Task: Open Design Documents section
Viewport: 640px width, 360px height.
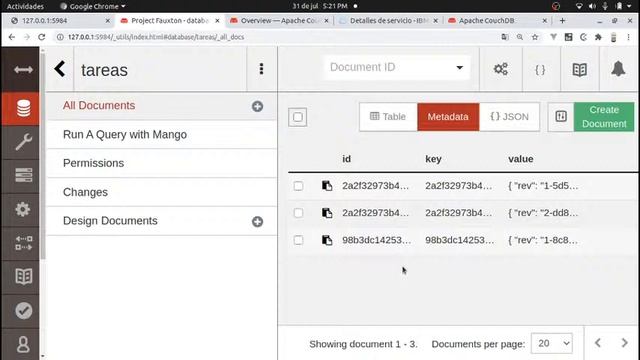Action: [110, 221]
